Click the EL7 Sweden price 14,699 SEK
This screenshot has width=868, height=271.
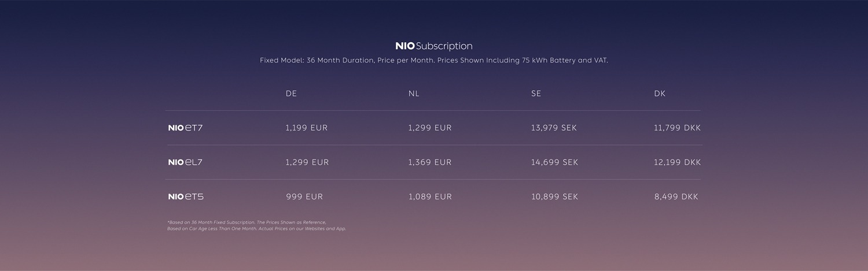[x=554, y=162]
